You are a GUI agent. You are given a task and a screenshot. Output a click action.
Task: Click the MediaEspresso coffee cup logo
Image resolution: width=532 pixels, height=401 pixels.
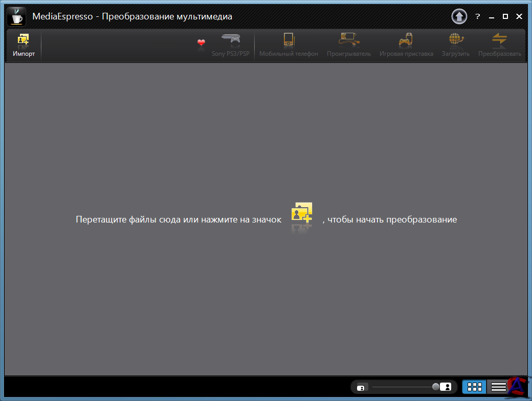click(16, 16)
